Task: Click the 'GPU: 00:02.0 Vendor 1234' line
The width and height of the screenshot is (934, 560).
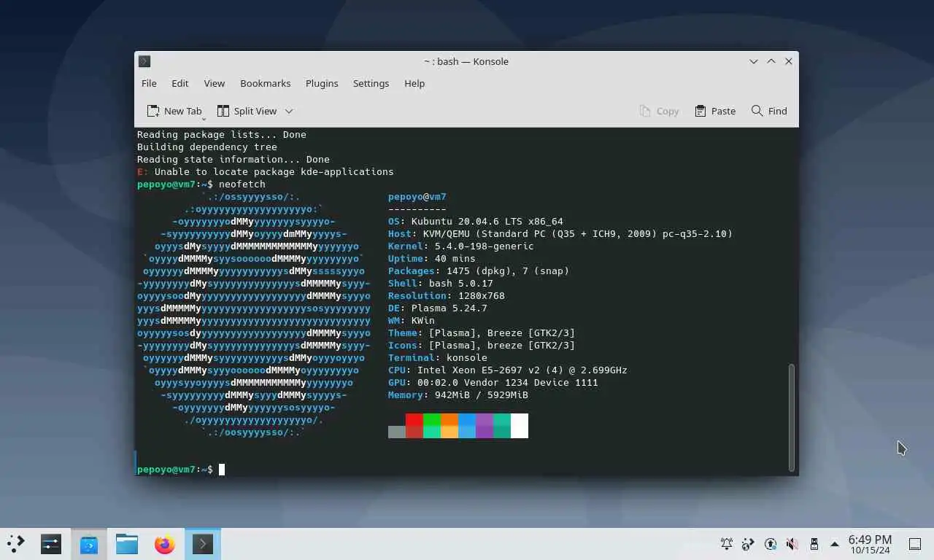Action: coord(493,383)
